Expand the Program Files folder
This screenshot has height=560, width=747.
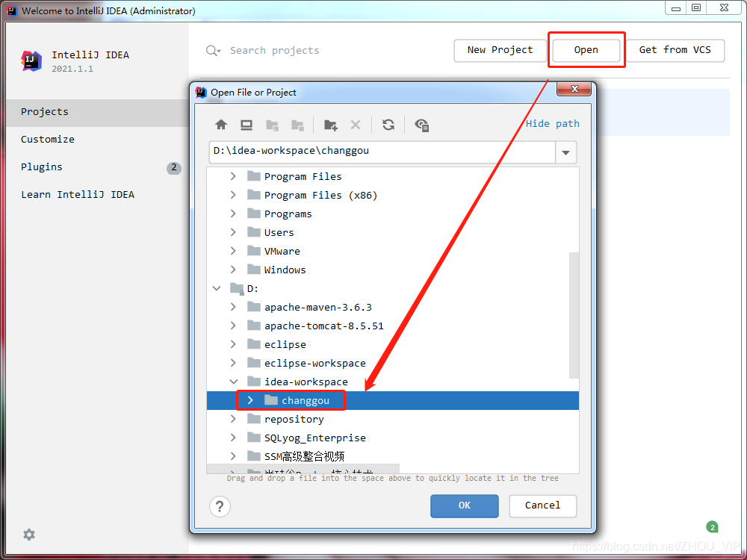pos(233,176)
